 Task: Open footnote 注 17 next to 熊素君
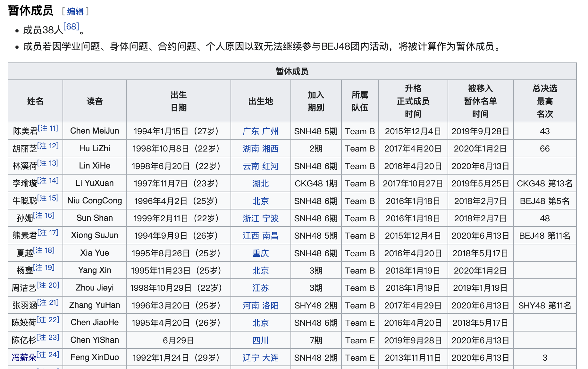pos(48,233)
